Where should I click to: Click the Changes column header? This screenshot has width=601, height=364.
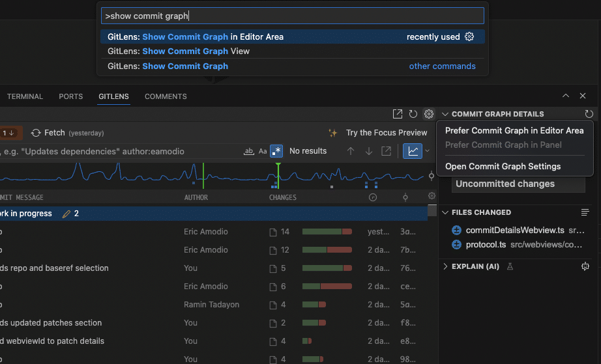282,197
